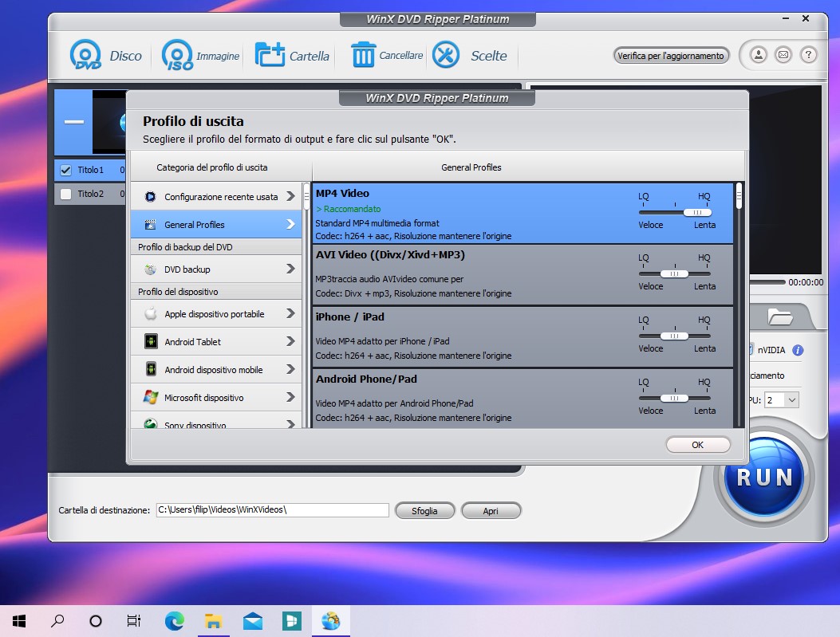The height and width of the screenshot is (637, 840).
Task: Open taskbar search magnifier
Action: click(57, 621)
